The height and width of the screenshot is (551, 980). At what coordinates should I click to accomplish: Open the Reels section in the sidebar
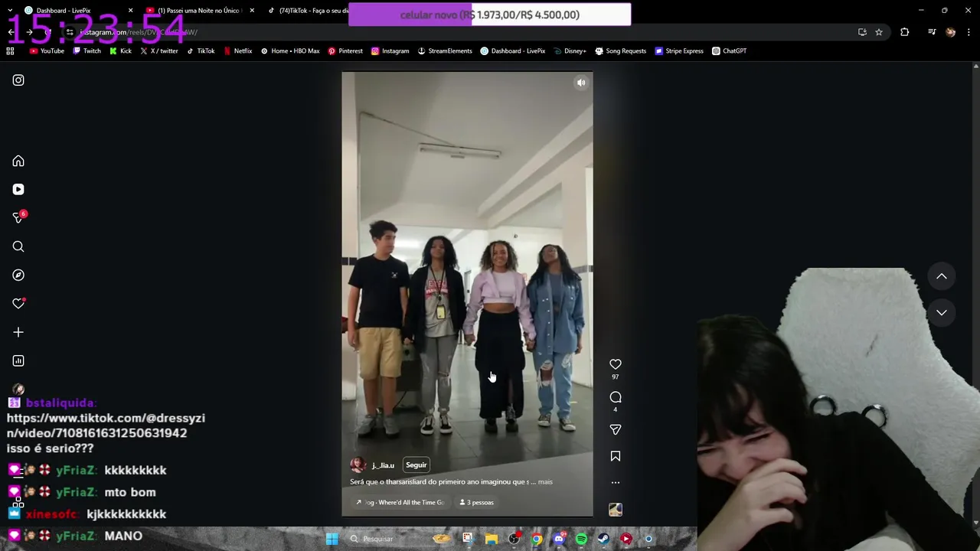18,190
